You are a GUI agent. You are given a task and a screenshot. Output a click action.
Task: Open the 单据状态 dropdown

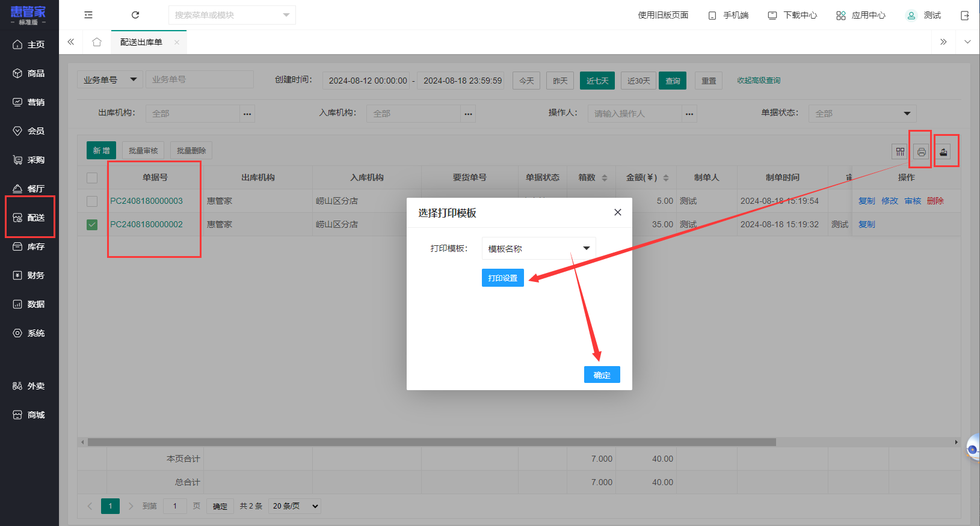point(862,114)
